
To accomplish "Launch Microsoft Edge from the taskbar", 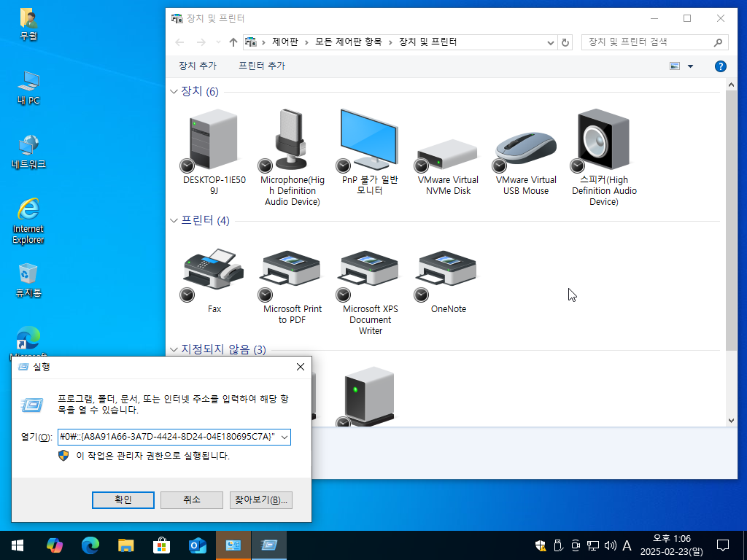I will click(x=90, y=545).
